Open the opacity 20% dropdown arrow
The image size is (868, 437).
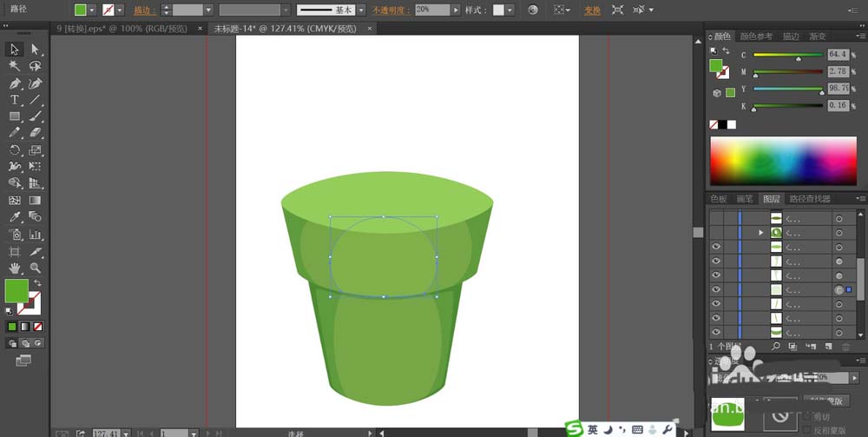(x=455, y=10)
